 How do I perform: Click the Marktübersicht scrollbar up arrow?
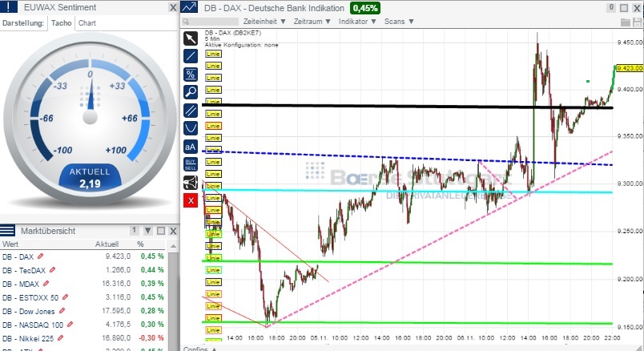[x=173, y=246]
